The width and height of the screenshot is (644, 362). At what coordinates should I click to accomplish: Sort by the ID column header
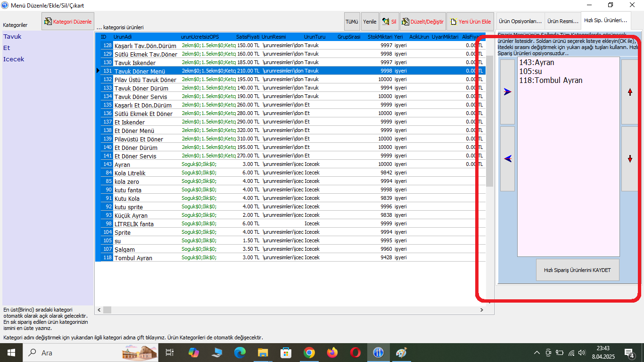point(104,37)
